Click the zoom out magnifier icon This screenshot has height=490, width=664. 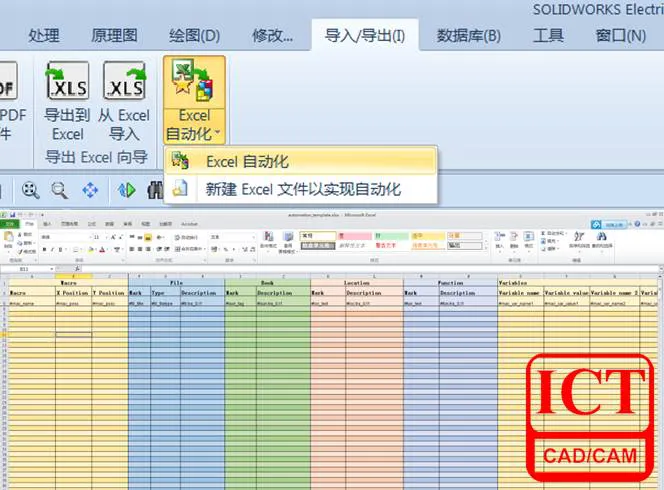60,189
